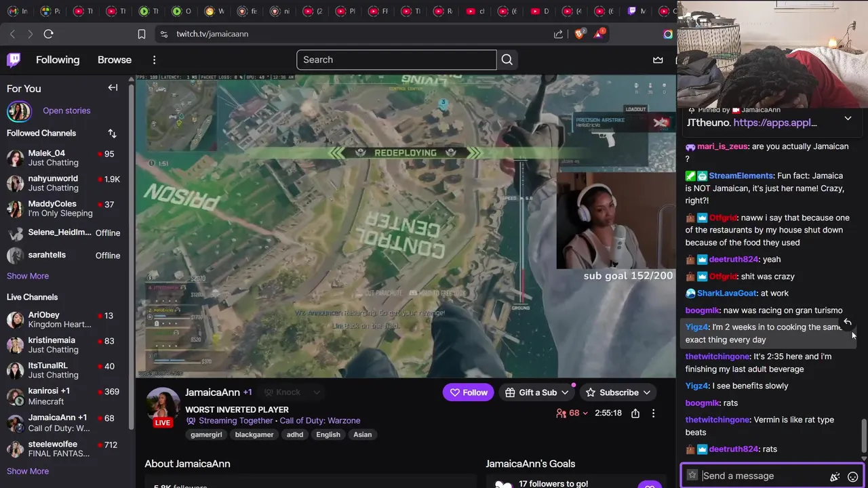This screenshot has width=868, height=488.
Task: Open the emote picker in chat
Action: [x=852, y=476]
